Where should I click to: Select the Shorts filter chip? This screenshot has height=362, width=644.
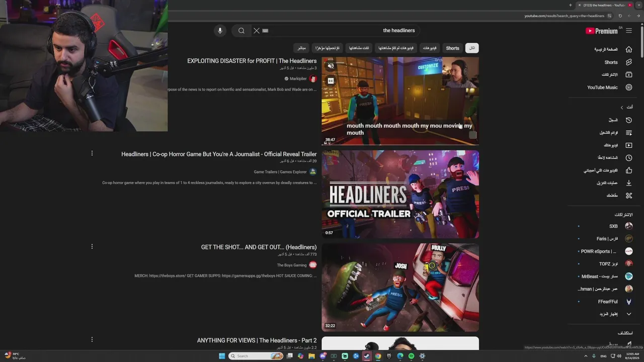(x=452, y=48)
